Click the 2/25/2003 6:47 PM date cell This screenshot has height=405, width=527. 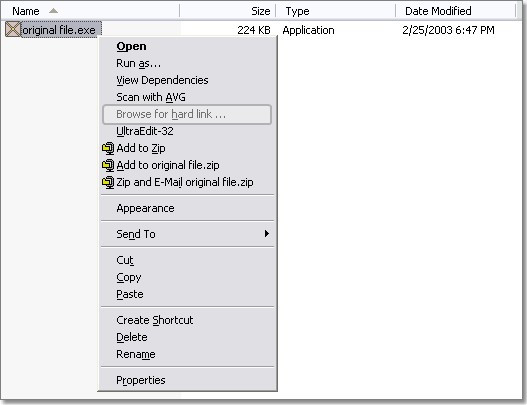point(448,30)
